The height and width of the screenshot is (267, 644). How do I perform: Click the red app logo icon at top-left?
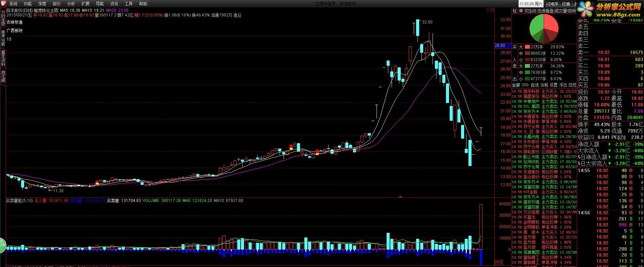tap(3, 3)
